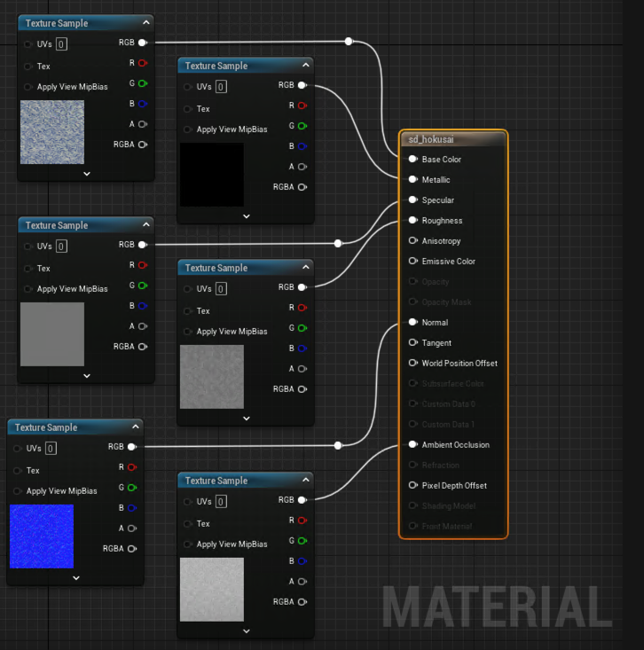The height and width of the screenshot is (650, 644).
Task: Click red R output on wave-pattern Texture Sample
Action: click(143, 63)
